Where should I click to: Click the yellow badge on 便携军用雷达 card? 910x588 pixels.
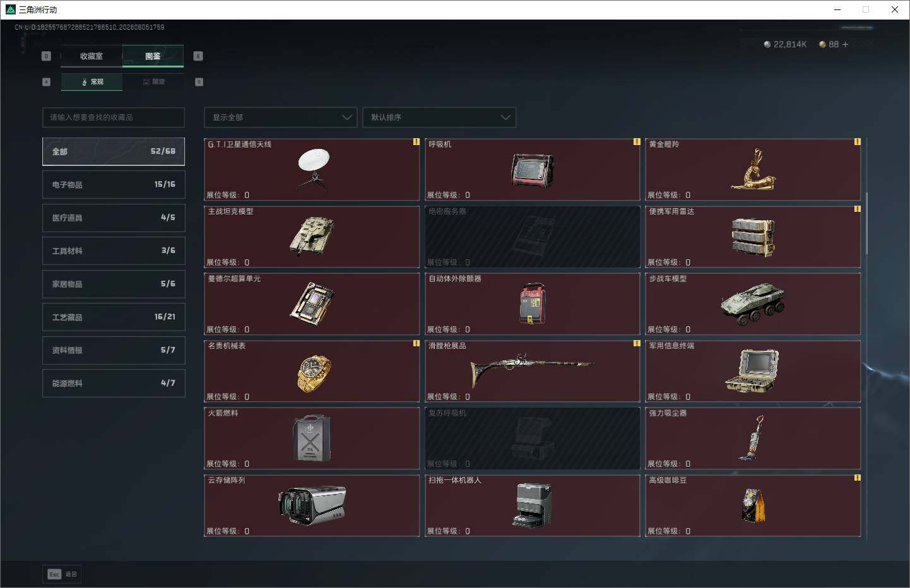pos(857,209)
